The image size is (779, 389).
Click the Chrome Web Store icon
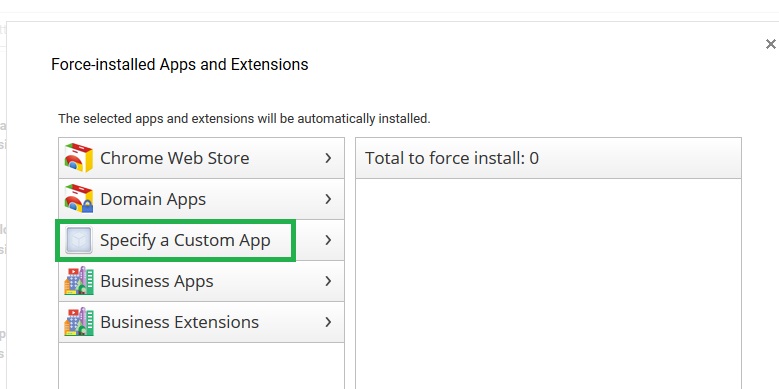(78, 158)
